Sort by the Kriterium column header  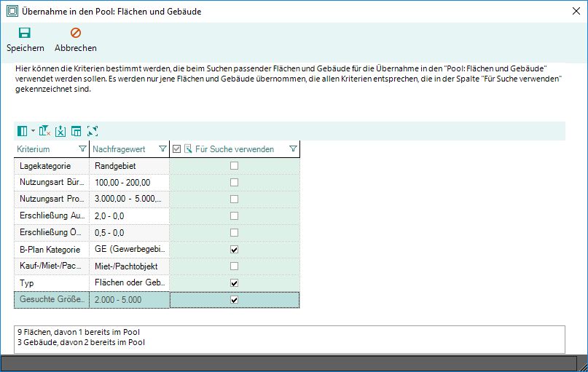coord(44,149)
